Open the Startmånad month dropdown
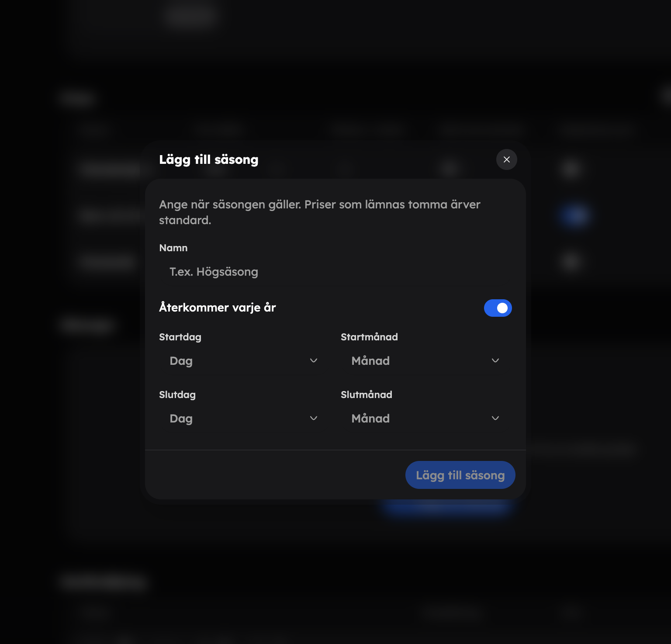 pos(425,361)
